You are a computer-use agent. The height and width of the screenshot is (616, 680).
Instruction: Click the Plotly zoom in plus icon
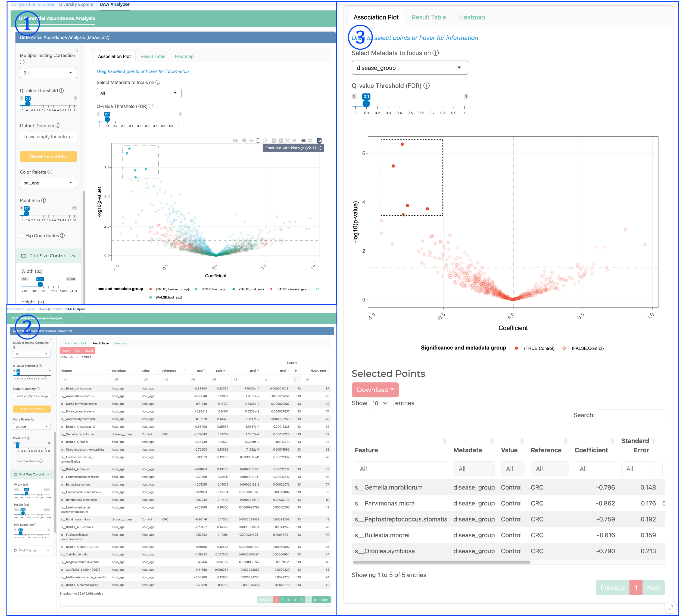click(x=274, y=141)
